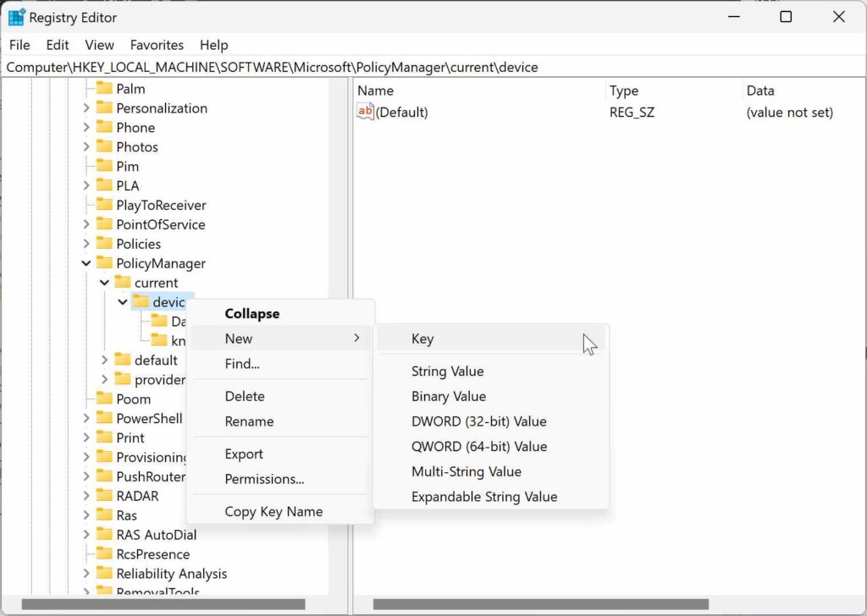Open the Help menu

(x=214, y=45)
